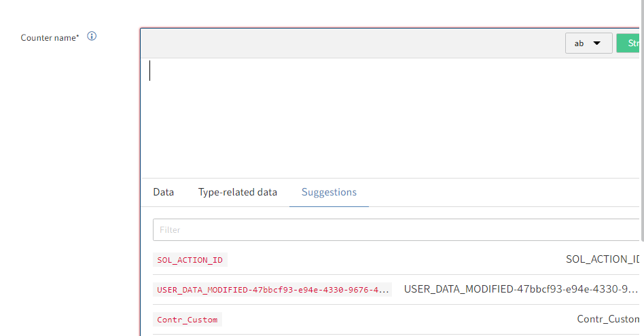
Task: Click the SOL_ACTION_ID description on the right
Action: point(603,259)
